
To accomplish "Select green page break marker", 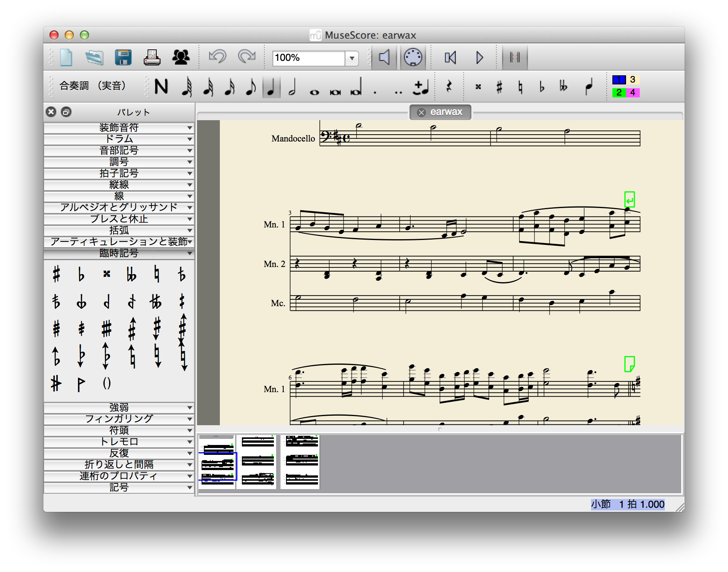I will [629, 364].
